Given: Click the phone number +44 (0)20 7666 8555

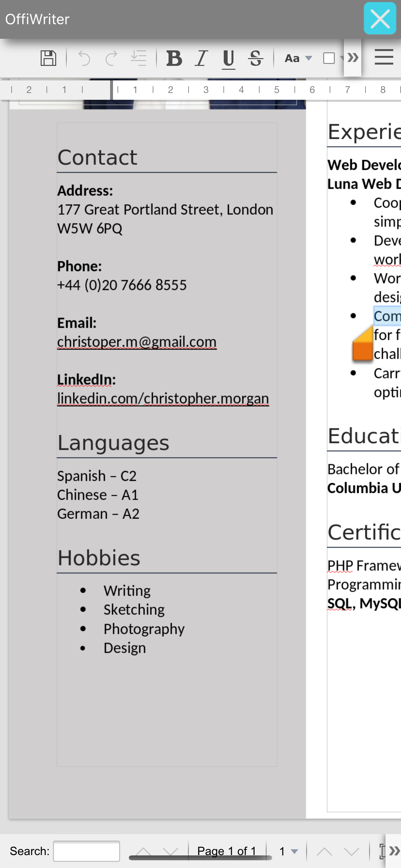Looking at the screenshot, I should [x=122, y=285].
